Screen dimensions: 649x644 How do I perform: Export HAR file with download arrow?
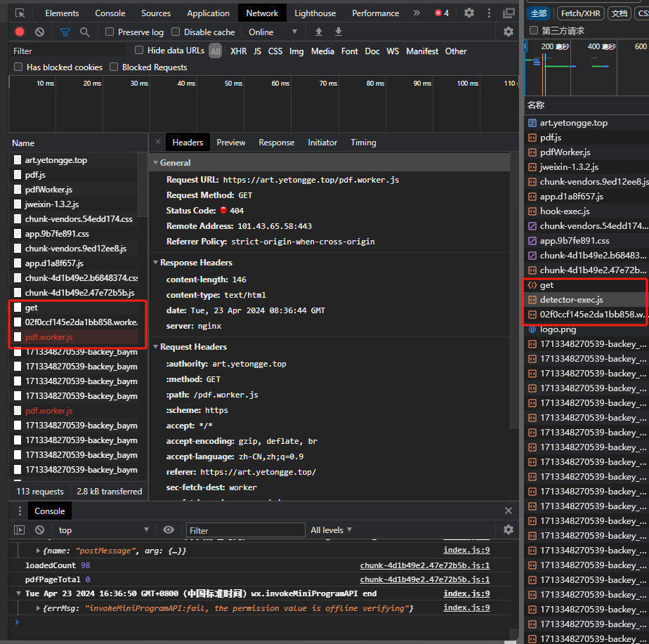[338, 32]
